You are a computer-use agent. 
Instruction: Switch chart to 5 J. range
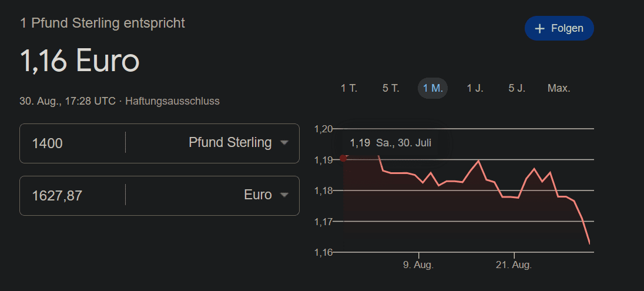[516, 88]
